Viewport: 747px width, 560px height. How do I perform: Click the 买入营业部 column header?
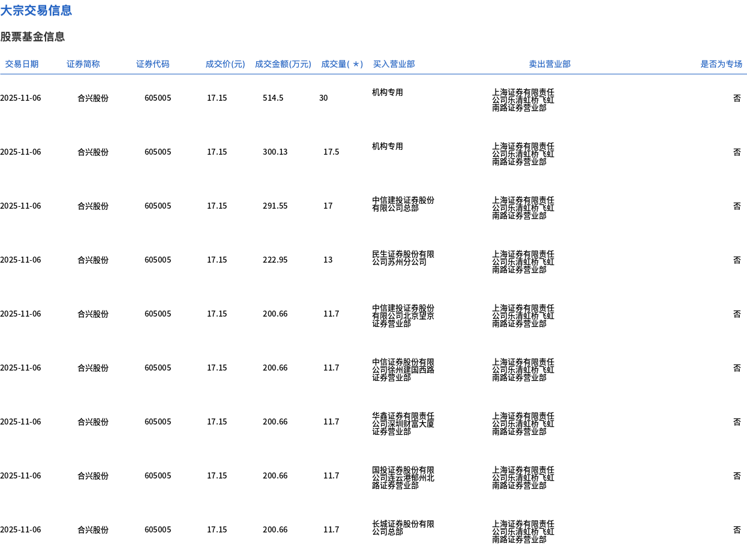(x=394, y=64)
